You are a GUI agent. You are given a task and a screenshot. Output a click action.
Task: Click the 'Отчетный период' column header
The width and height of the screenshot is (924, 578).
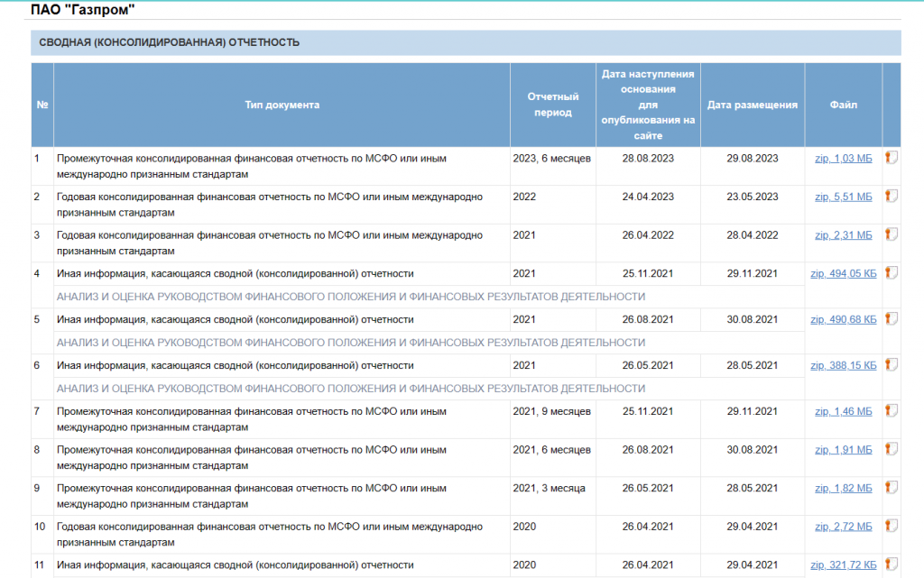552,105
